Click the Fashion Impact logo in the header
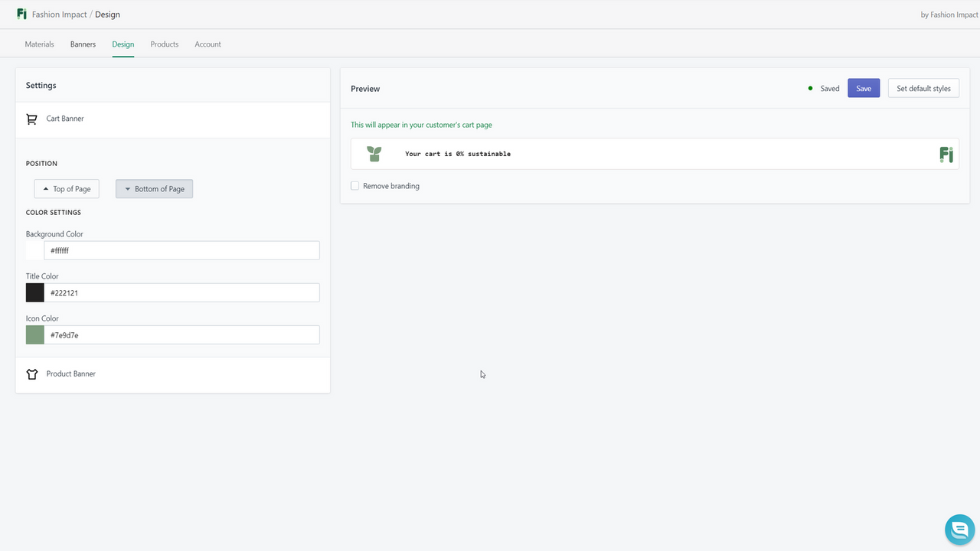 pyautogui.click(x=21, y=14)
